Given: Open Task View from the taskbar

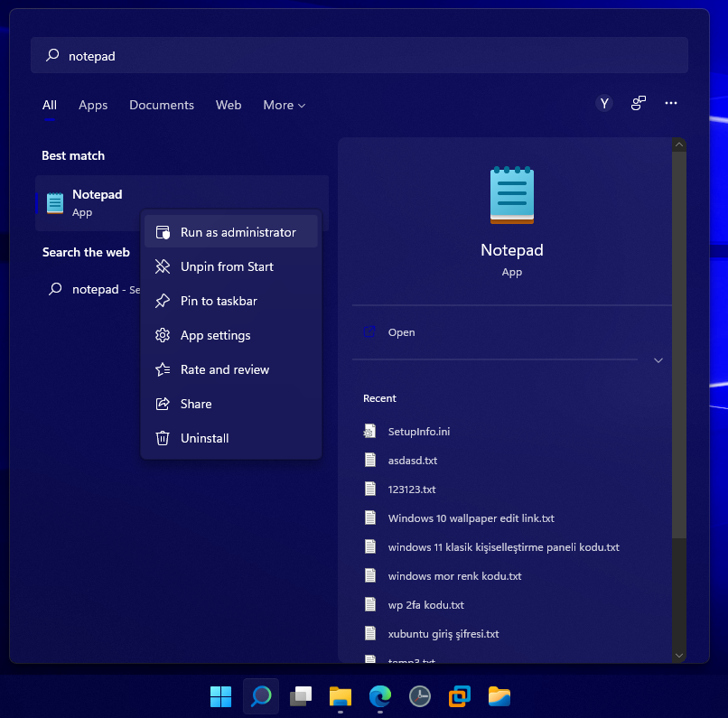Looking at the screenshot, I should point(301,696).
